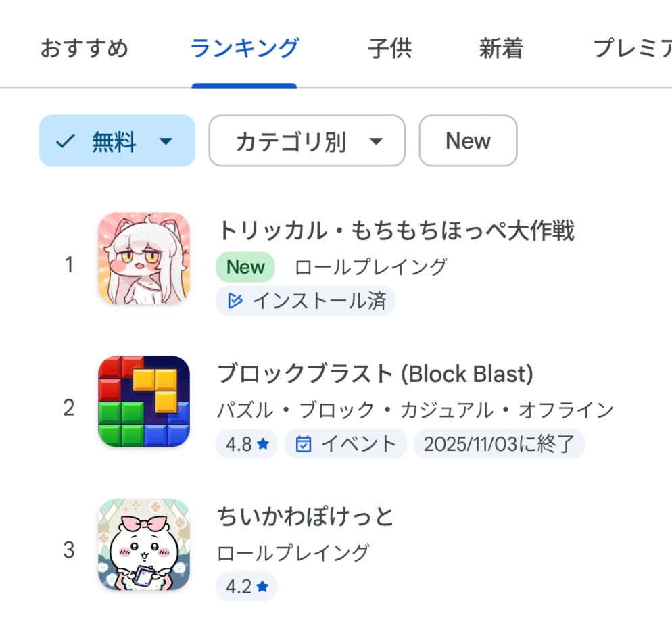Open the 新着 tab
The image size is (672, 630).
coord(500,49)
